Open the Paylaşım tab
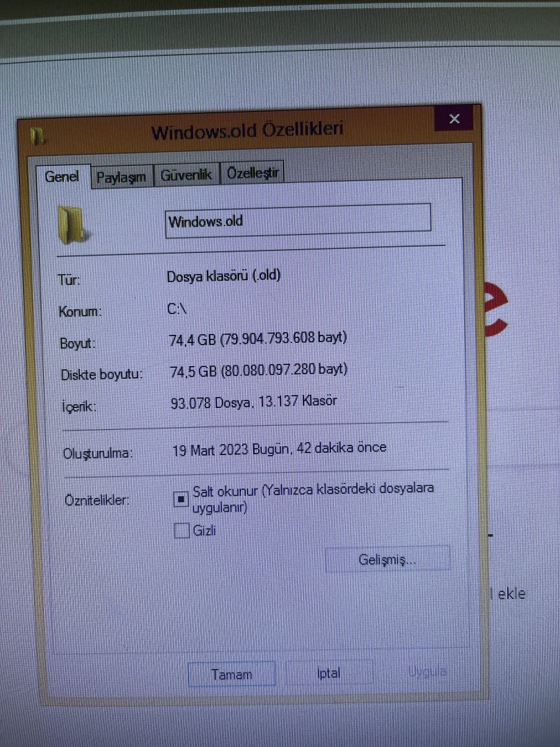This screenshot has height=747, width=560. [122, 178]
